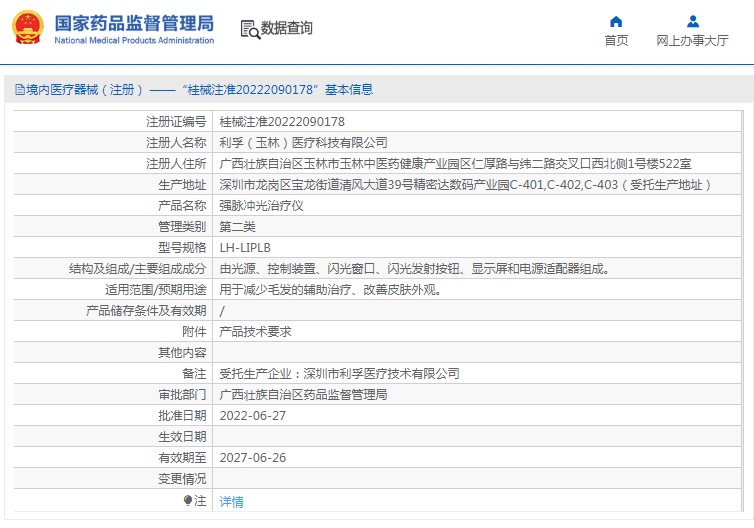Click the 国家药品监督管理局 title
The height and width of the screenshot is (528, 754).
click(x=134, y=23)
